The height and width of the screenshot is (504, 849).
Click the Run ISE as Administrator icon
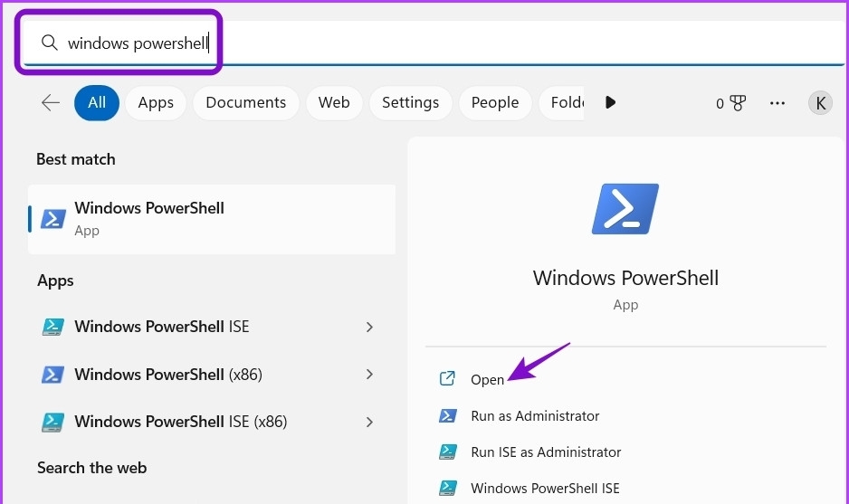coord(448,452)
